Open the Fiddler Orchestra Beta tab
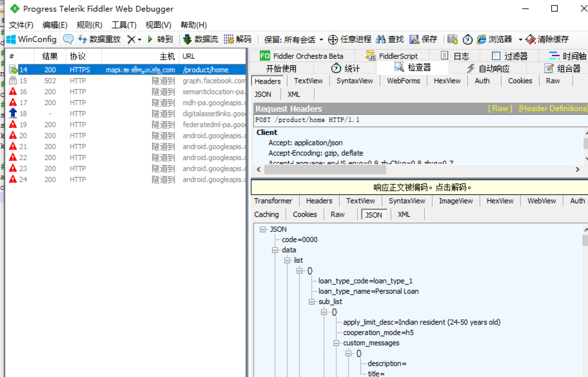588x377 pixels. click(301, 56)
